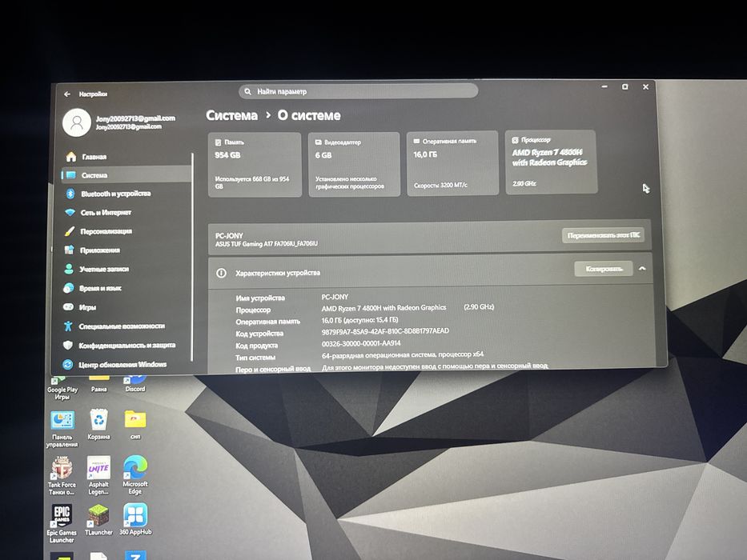This screenshot has height=560, width=747.
Task: Click Переименовать этот ПК button
Action: [x=603, y=235]
